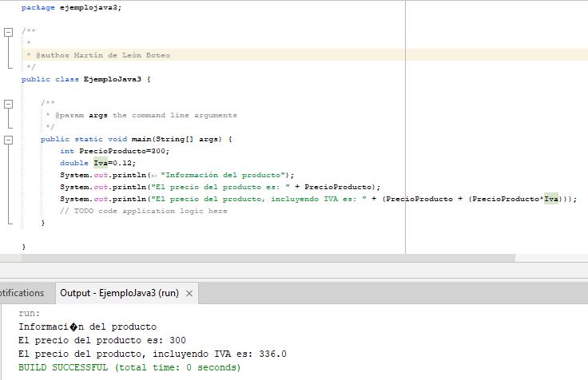
Task: Click the 'Informaci�n del producto' output line
Action: (x=87, y=327)
